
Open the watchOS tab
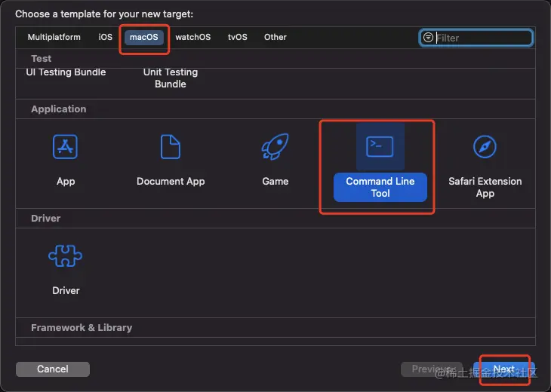coord(193,37)
